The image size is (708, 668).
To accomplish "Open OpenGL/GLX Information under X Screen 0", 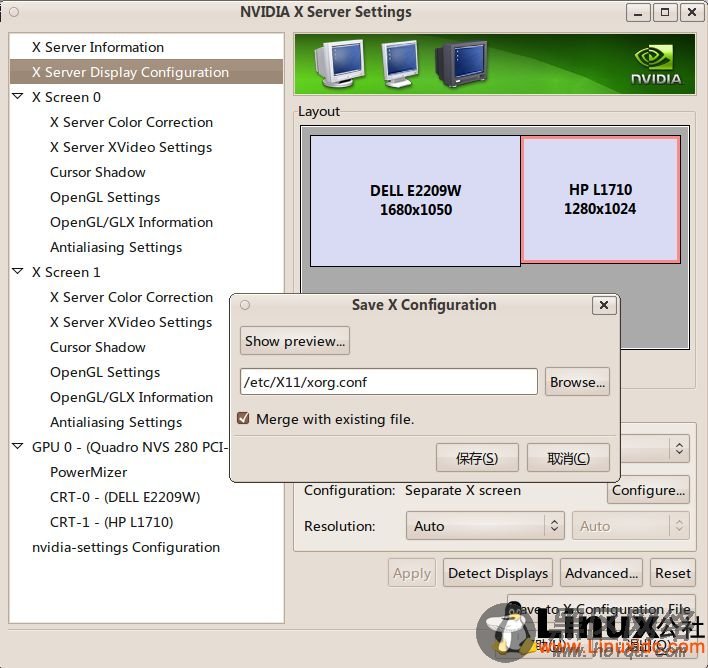I will [131, 222].
